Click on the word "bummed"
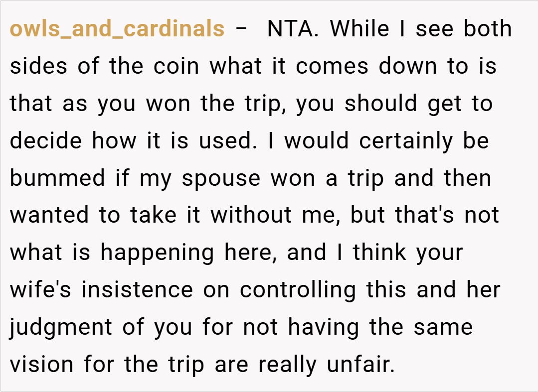Viewport: 538px width, 392px height. coord(58,179)
